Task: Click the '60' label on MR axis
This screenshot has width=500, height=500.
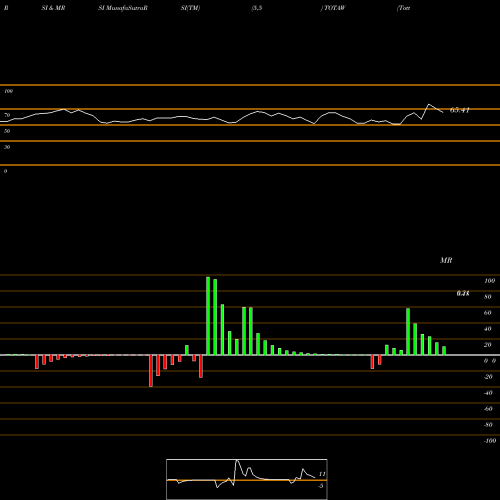Action: click(488, 313)
